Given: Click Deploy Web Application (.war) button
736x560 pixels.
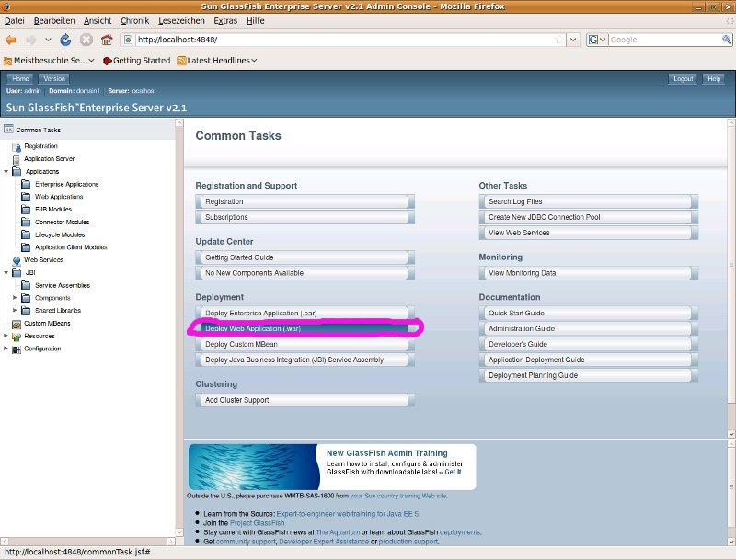Looking at the screenshot, I should coord(304,328).
